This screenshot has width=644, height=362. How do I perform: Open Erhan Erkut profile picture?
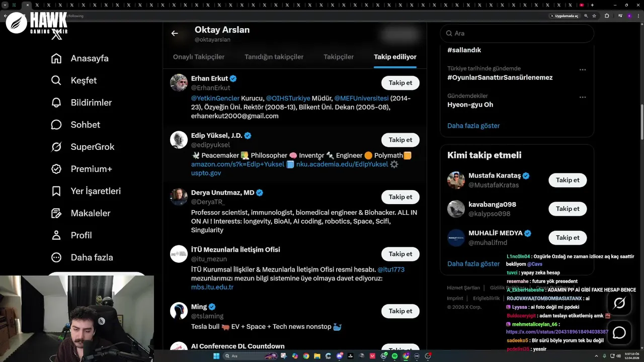[179, 83]
